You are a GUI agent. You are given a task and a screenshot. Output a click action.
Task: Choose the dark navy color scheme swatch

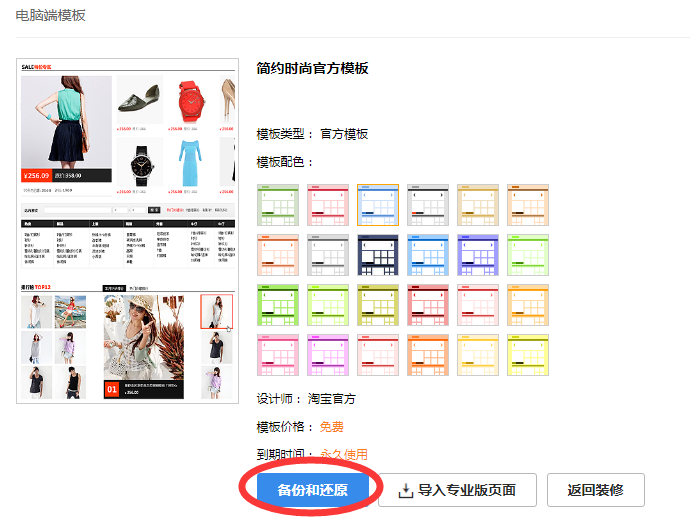click(x=378, y=255)
